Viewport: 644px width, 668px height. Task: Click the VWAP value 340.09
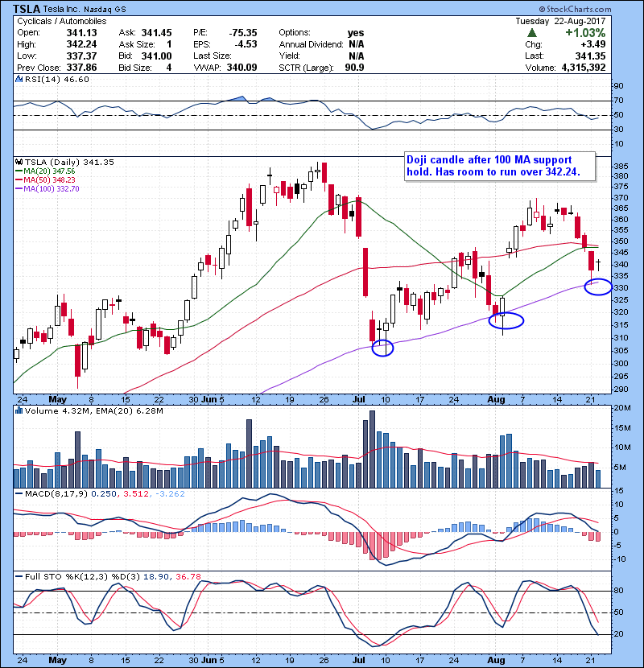point(242,68)
